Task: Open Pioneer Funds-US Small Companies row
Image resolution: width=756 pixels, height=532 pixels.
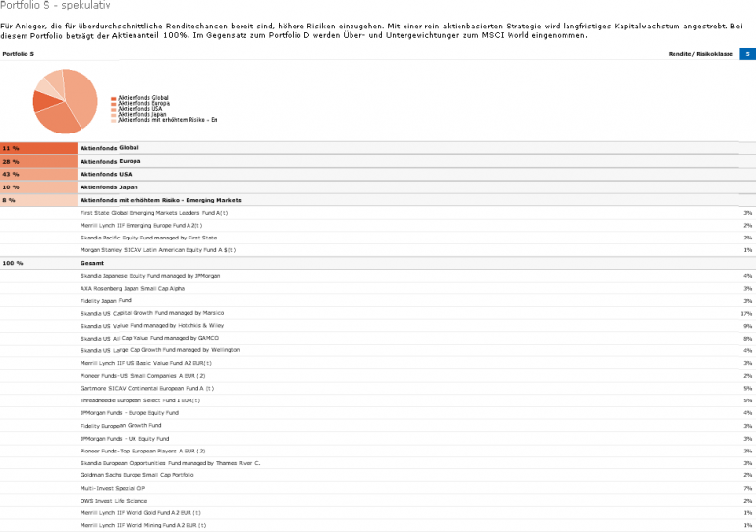Action: [378, 376]
